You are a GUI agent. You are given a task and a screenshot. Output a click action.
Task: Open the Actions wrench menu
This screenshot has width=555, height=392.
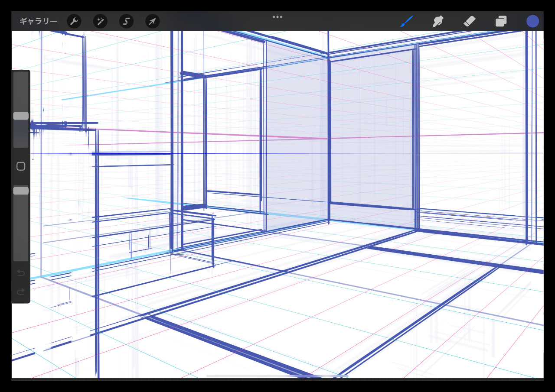[74, 21]
